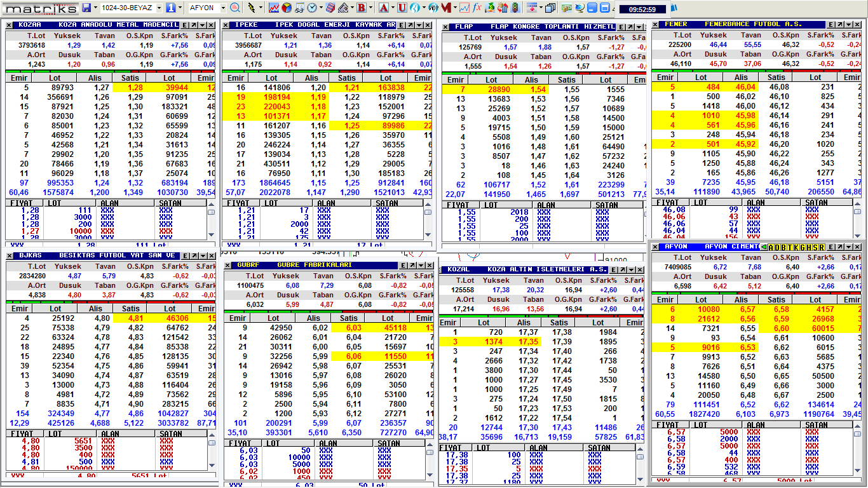
Task: Click the cascading windows icon in toolbar
Action: tap(550, 8)
